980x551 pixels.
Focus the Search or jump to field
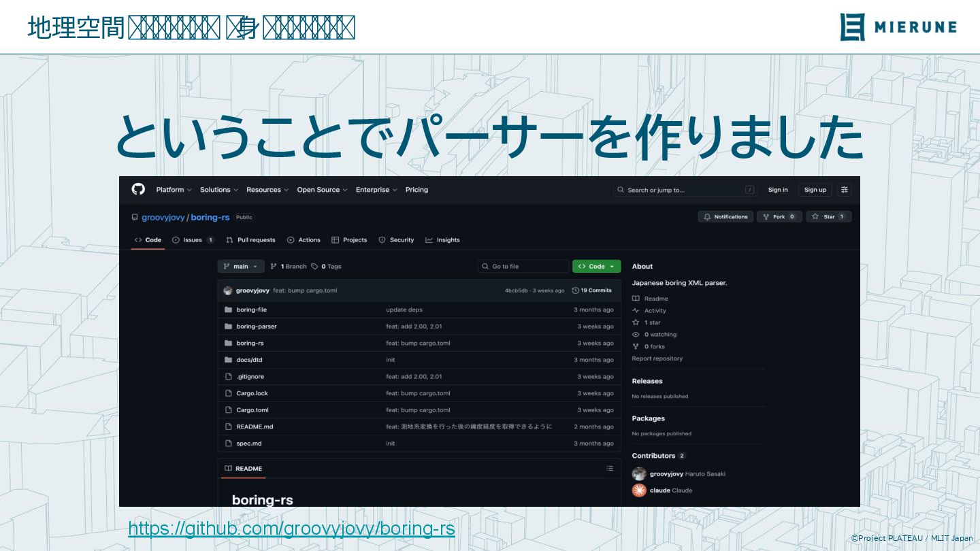[686, 190]
